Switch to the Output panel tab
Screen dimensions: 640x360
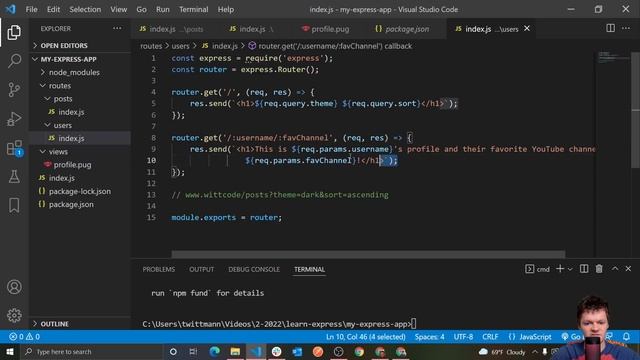(201, 269)
